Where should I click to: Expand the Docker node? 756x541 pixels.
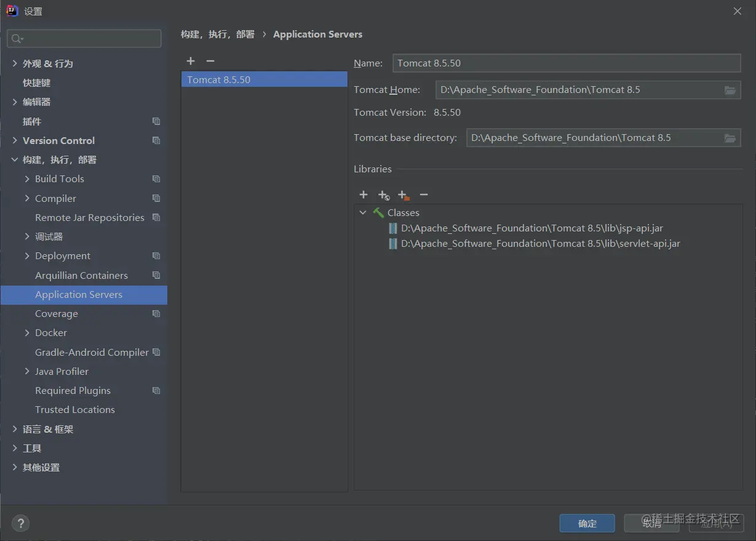coord(27,332)
